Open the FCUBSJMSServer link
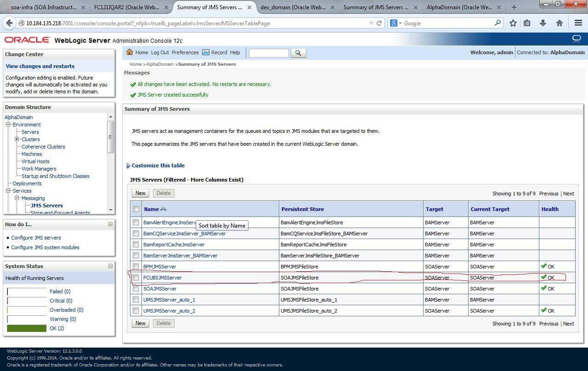The width and height of the screenshot is (588, 371). pos(162,278)
